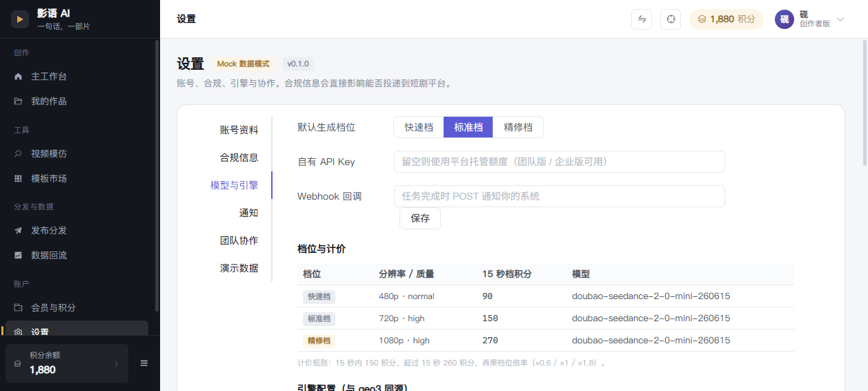Screen dimensions: 868x391
Task: Click the grid icon beside 模板市场
Action: tap(18, 178)
